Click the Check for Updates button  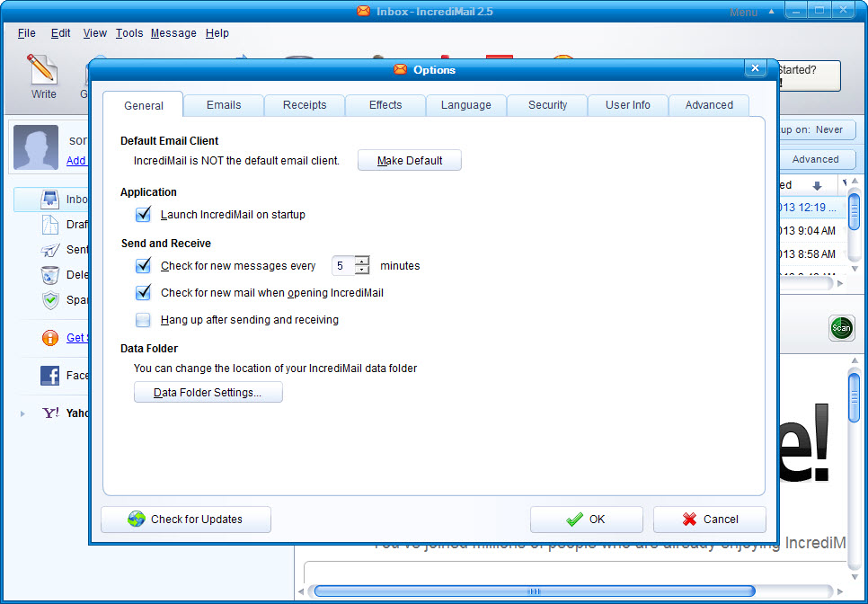[x=186, y=520]
